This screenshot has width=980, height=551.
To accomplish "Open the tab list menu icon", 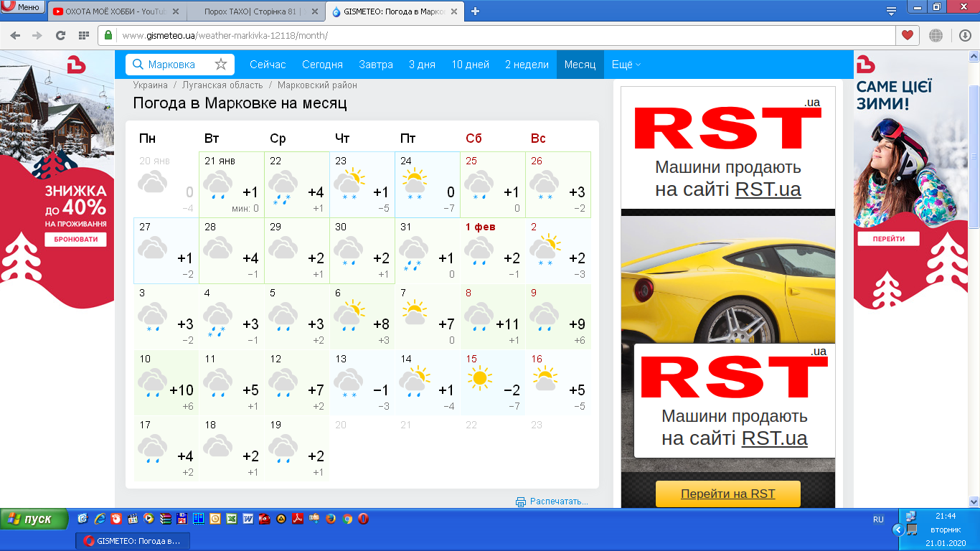I will click(891, 11).
